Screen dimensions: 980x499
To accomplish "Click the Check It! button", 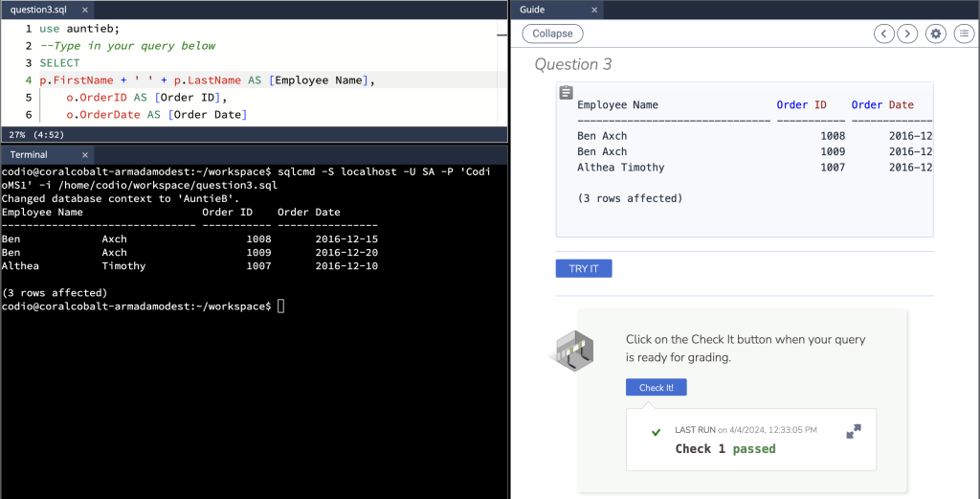I will (x=656, y=388).
